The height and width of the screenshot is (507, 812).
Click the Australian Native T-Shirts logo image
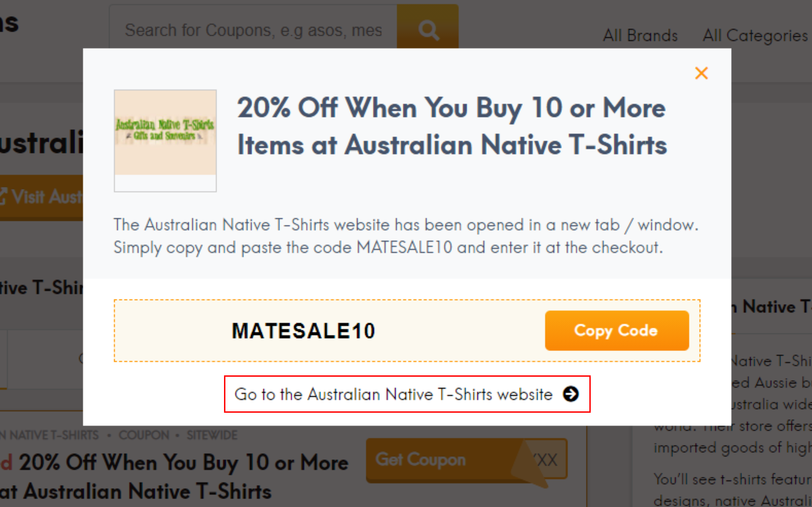[x=165, y=140]
